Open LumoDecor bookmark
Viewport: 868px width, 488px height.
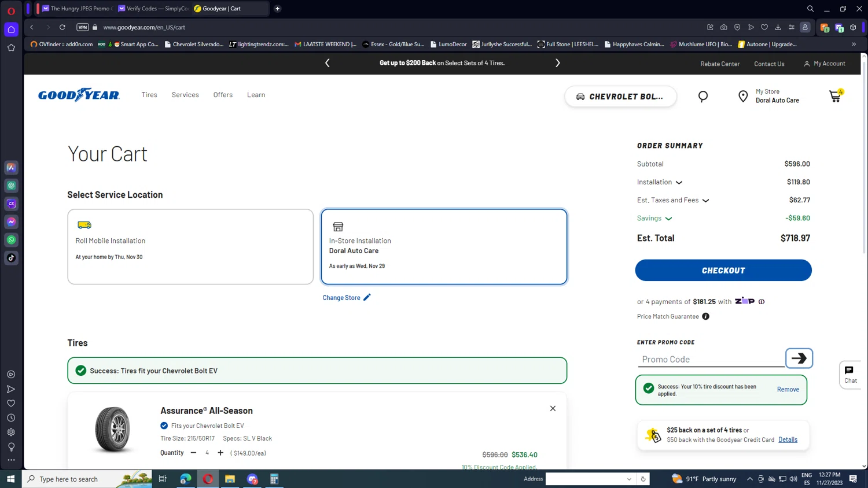pyautogui.click(x=448, y=44)
